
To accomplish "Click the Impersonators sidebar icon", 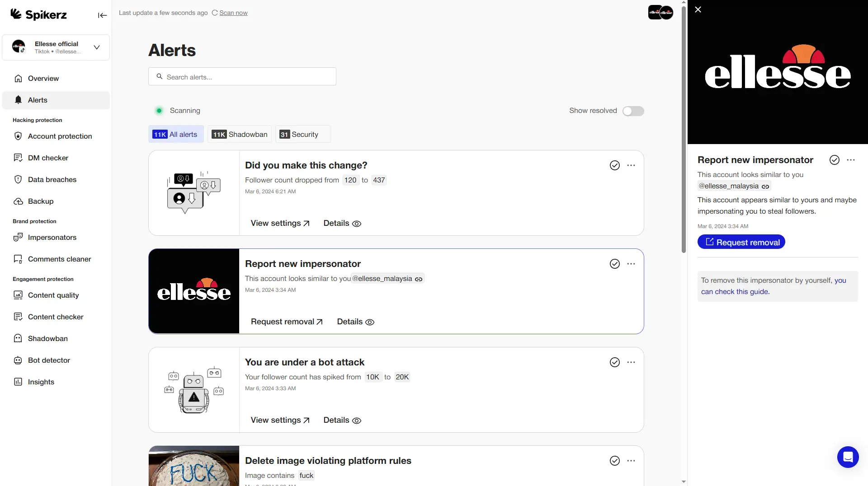I will 18,238.
